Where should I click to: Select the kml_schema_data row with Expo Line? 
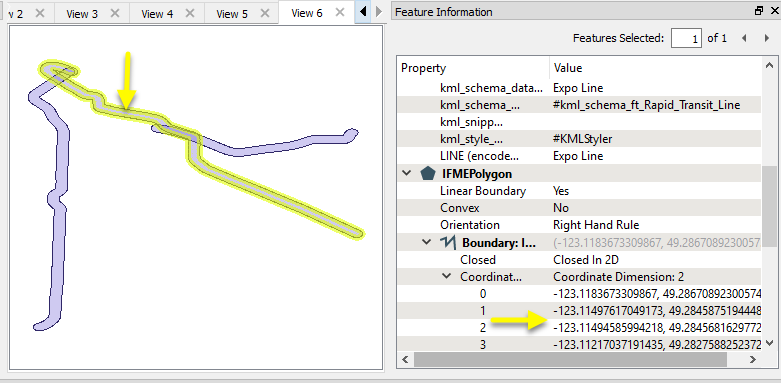tap(579, 88)
